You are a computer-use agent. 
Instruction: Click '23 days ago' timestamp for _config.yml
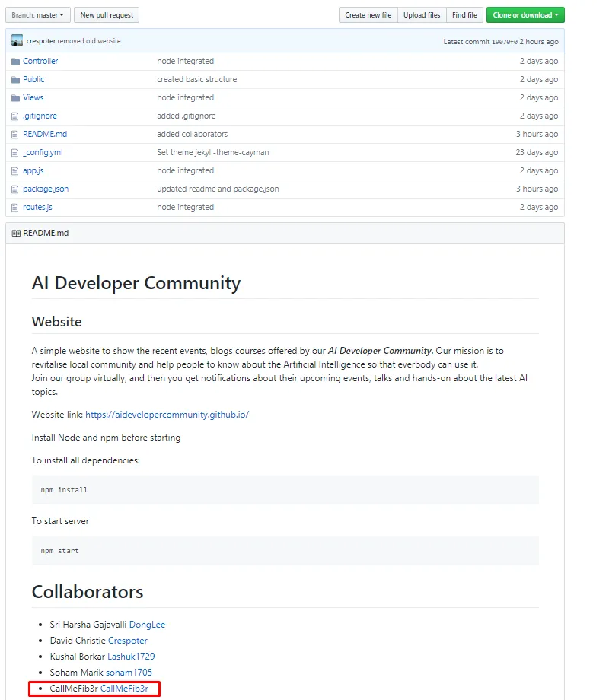(537, 152)
